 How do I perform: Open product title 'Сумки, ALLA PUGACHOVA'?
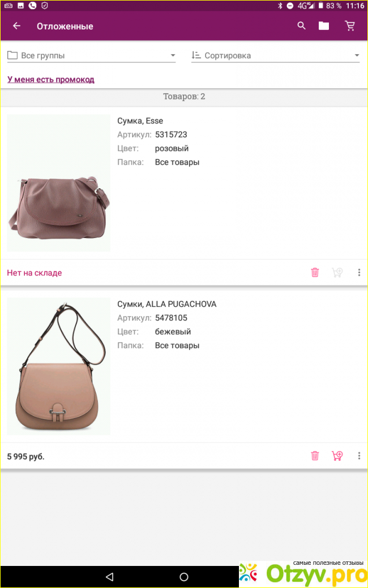(x=166, y=304)
